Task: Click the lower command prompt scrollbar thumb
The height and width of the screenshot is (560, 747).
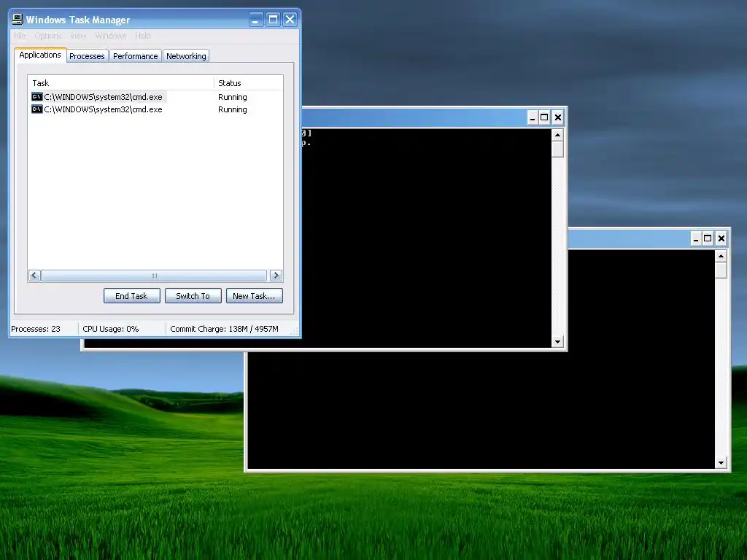Action: click(721, 271)
